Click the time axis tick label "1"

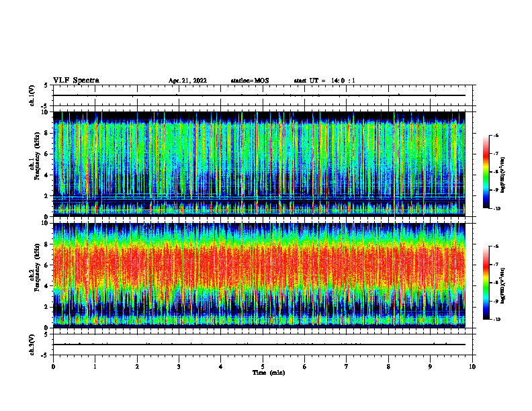point(95,367)
